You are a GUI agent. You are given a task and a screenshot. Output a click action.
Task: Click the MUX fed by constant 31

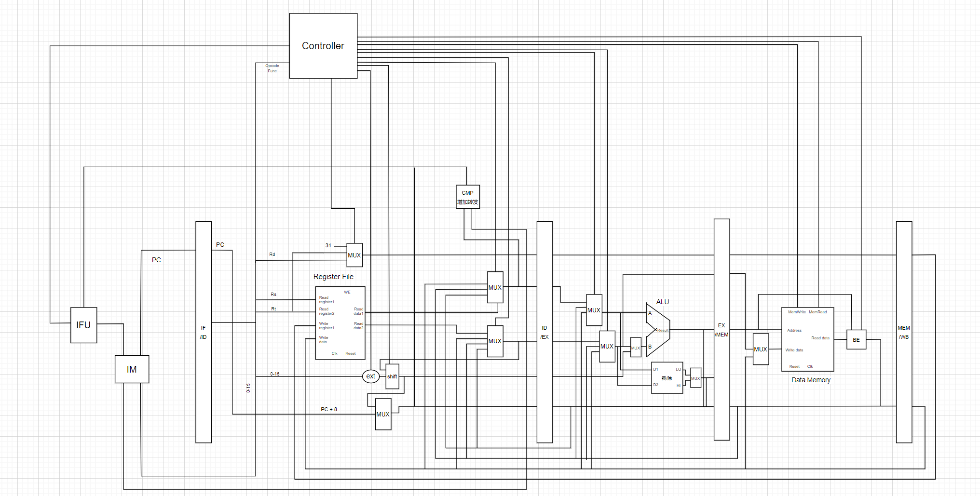[x=354, y=255]
